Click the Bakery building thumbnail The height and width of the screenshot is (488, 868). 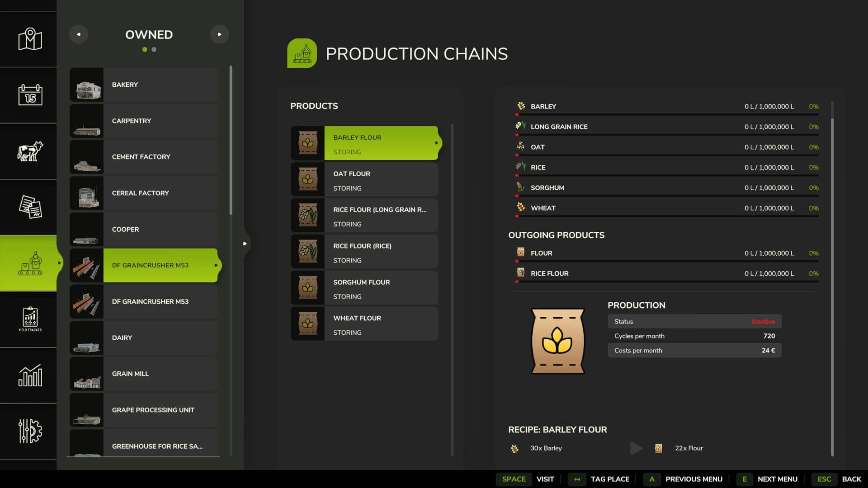click(87, 85)
